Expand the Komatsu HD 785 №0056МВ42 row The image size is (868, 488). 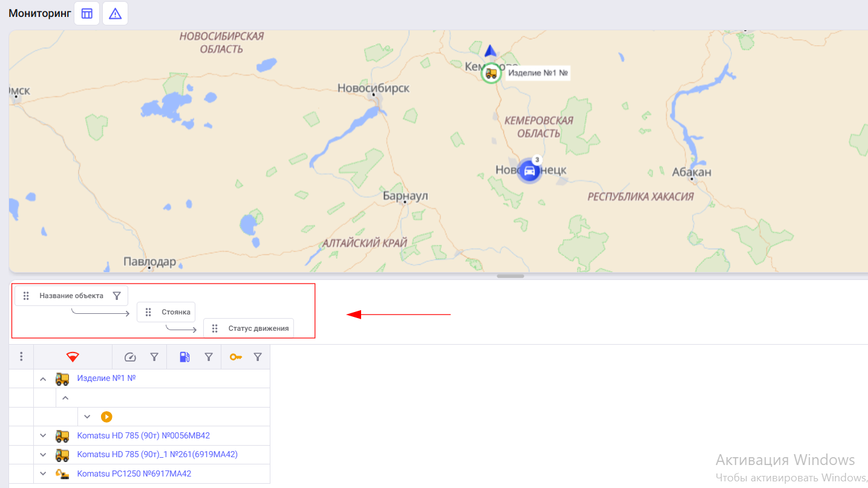pyautogui.click(x=43, y=435)
